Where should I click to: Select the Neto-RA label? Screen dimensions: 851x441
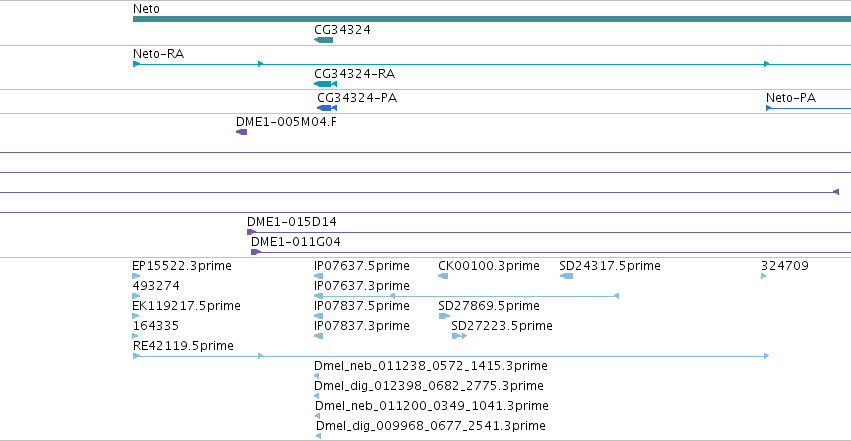click(x=158, y=54)
